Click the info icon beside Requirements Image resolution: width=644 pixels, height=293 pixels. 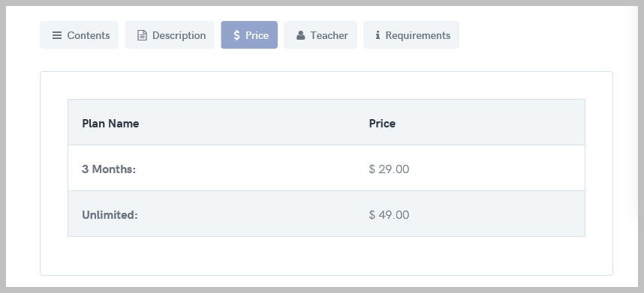378,35
